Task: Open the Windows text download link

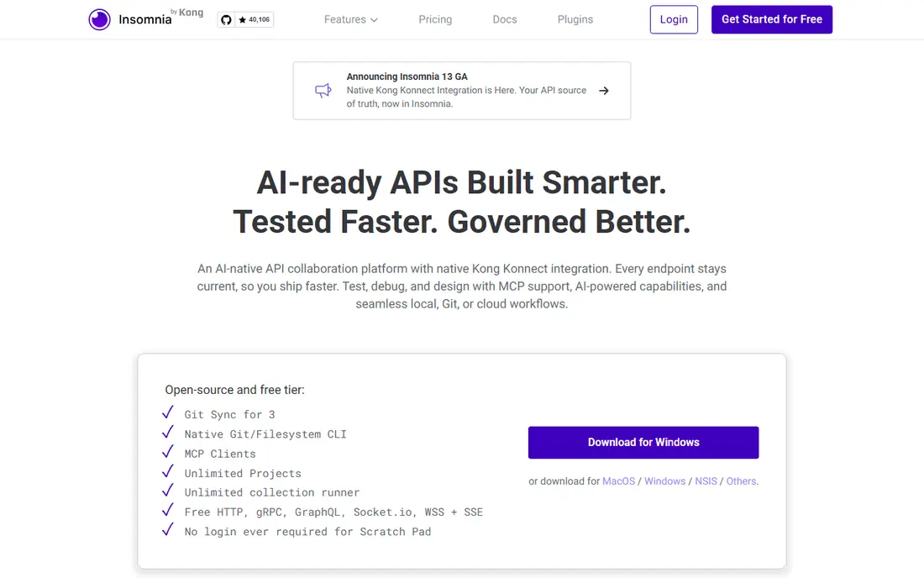Action: point(664,481)
